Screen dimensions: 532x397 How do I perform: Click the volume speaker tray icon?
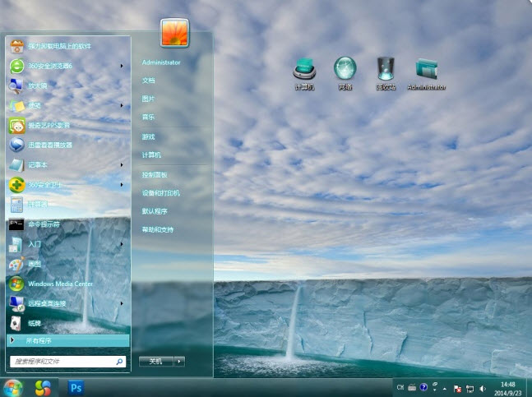(x=483, y=387)
